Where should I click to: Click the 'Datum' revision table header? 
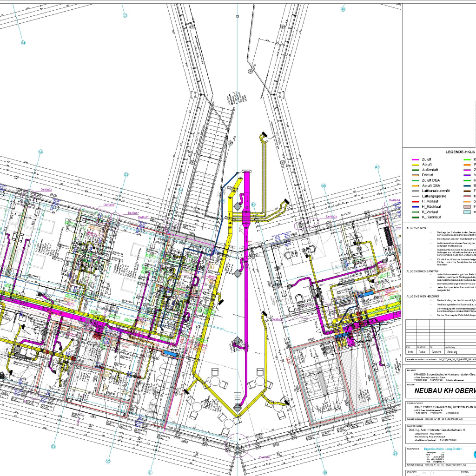coord(422,352)
